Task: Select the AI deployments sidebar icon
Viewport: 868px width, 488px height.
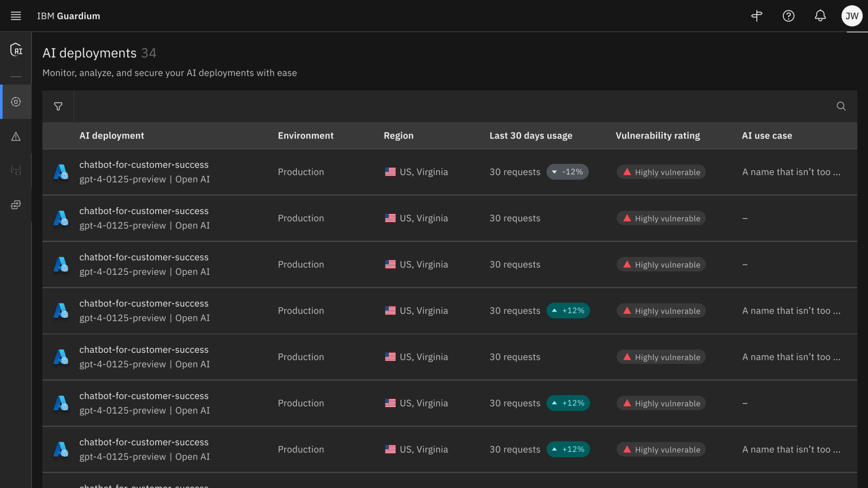Action: [16, 102]
